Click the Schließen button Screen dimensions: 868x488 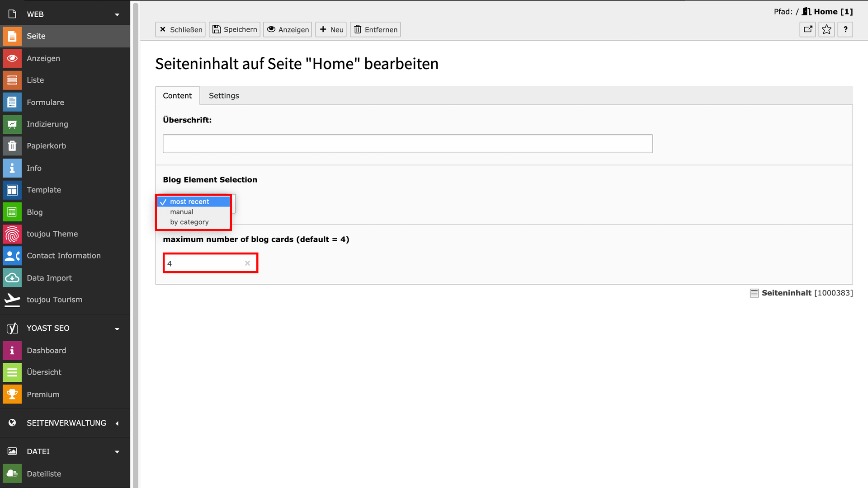180,30
